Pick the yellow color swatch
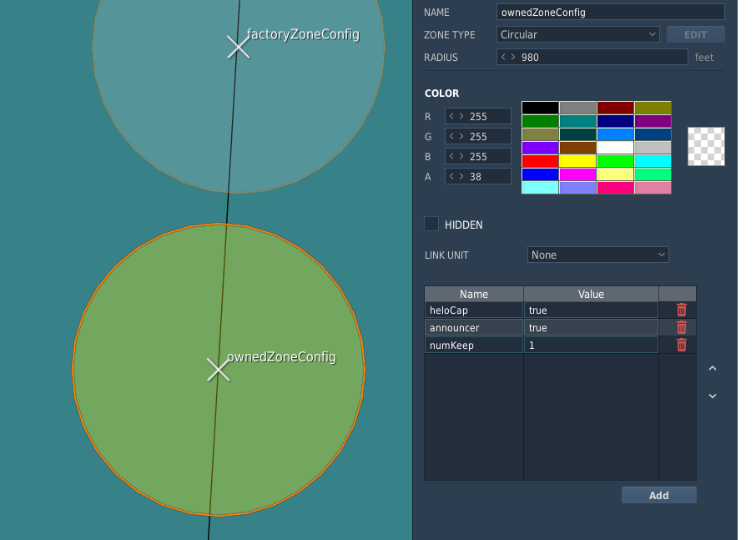This screenshot has height=540, width=756. click(577, 161)
